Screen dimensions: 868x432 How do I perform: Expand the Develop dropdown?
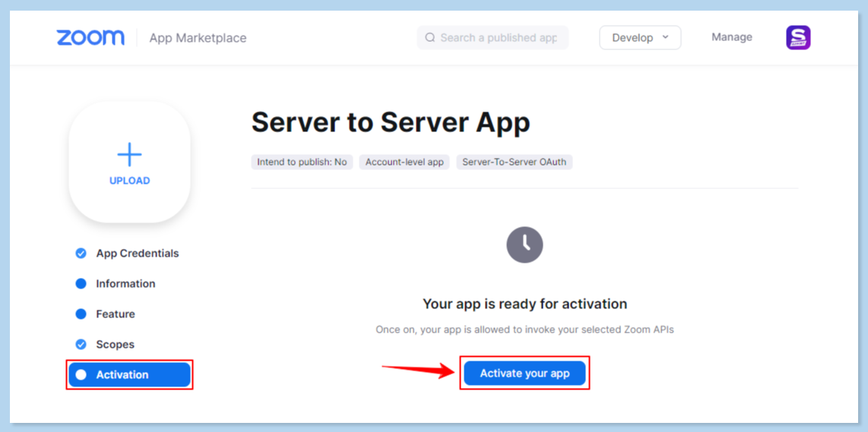pyautogui.click(x=639, y=38)
